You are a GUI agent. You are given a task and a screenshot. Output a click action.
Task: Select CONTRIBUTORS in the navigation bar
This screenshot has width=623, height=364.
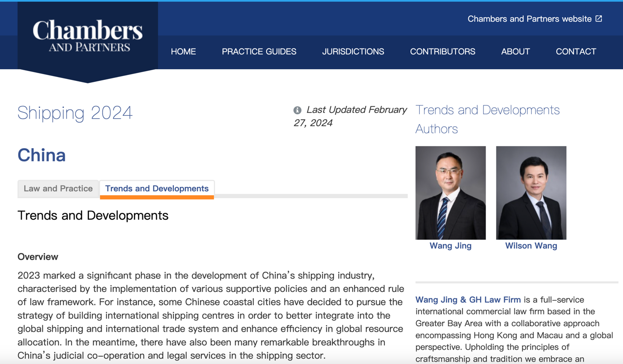[442, 52]
